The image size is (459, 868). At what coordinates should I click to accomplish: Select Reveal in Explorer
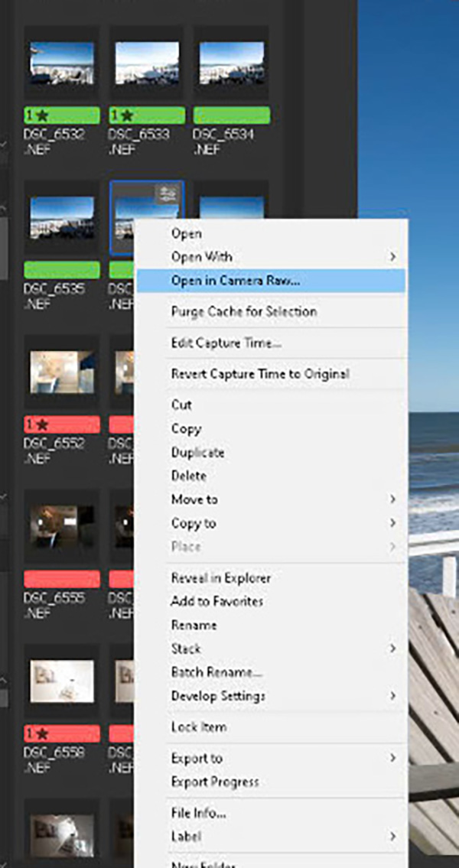[x=221, y=578]
